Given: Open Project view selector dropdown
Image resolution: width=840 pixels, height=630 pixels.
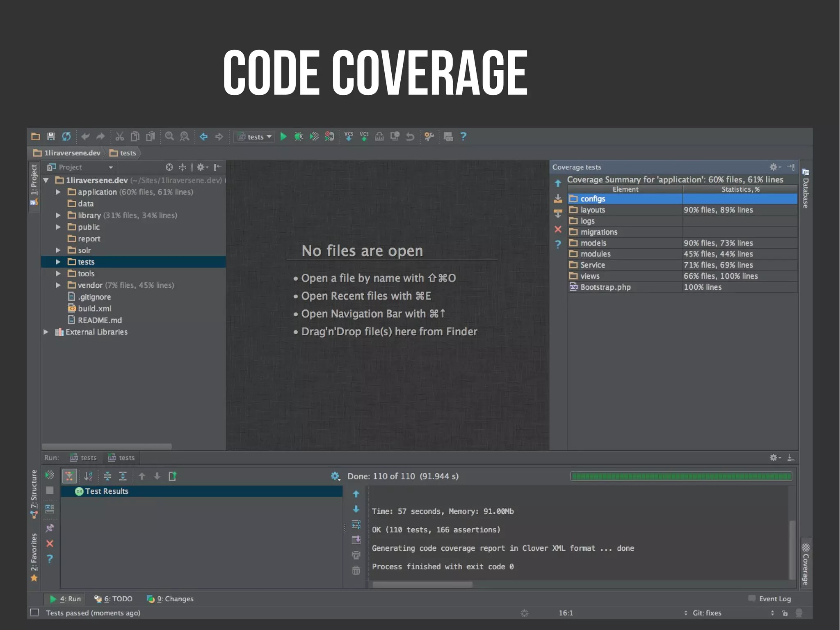Looking at the screenshot, I should (x=80, y=167).
